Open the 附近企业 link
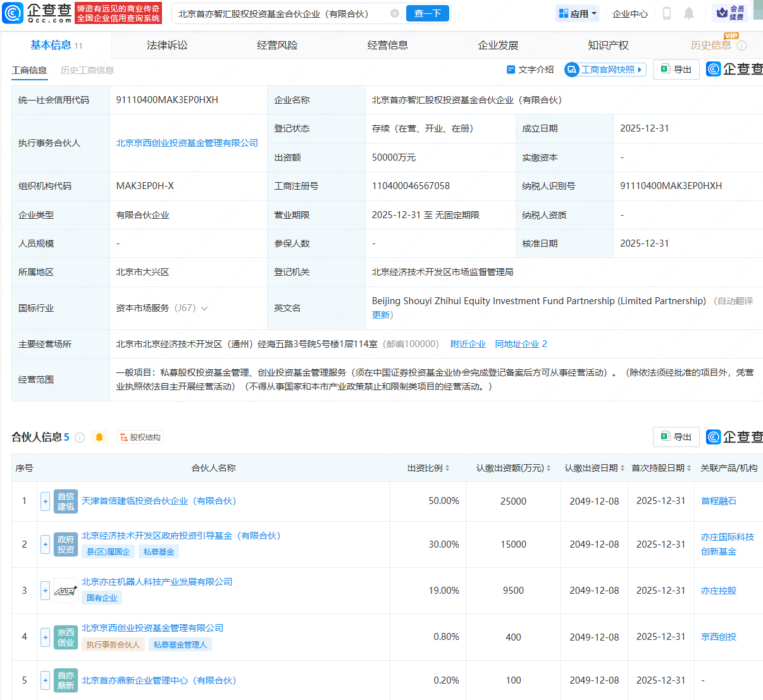763x700 pixels. [469, 343]
